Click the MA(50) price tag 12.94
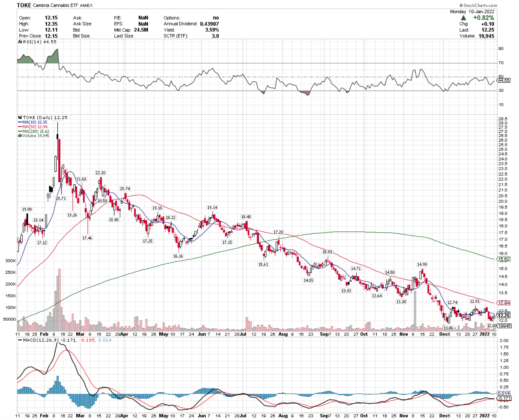Screen dimensions: 519x420 point(504,303)
